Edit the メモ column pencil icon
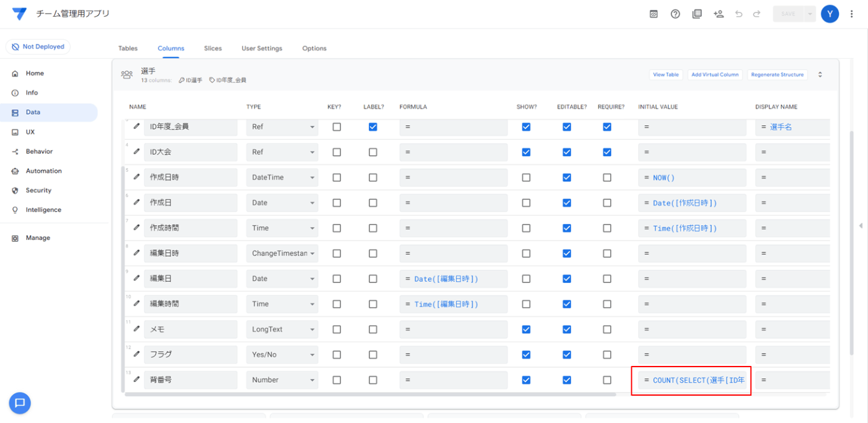Screen dimensions: 868x423 136,329
